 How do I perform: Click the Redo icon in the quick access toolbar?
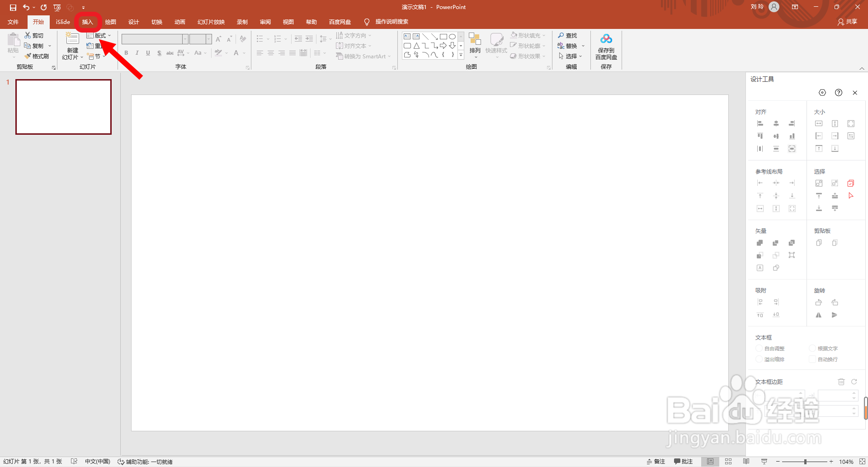[43, 7]
